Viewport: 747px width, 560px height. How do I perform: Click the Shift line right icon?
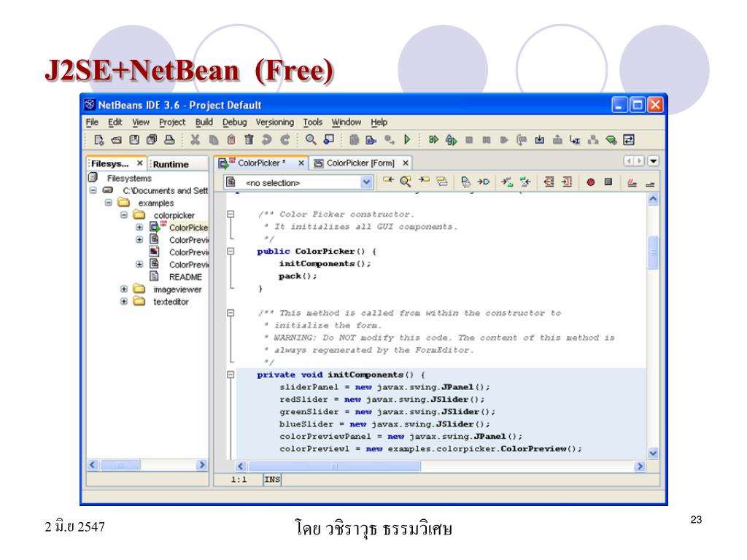(x=566, y=182)
